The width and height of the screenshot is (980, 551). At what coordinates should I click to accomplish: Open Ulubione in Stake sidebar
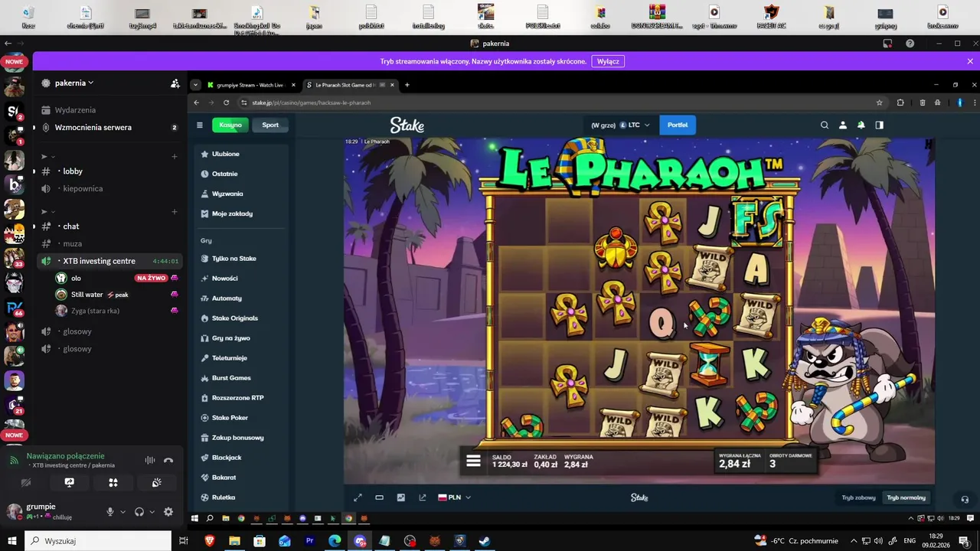(x=240, y=154)
